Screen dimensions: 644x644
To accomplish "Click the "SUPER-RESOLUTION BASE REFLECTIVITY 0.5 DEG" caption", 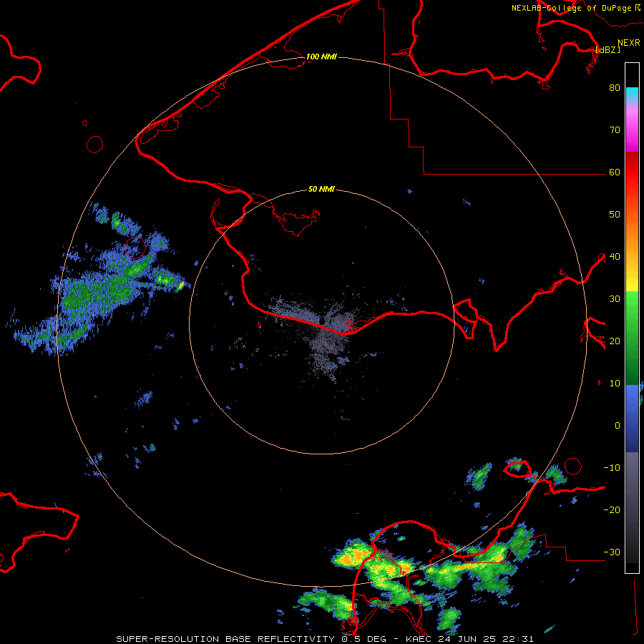I will coord(251,639).
